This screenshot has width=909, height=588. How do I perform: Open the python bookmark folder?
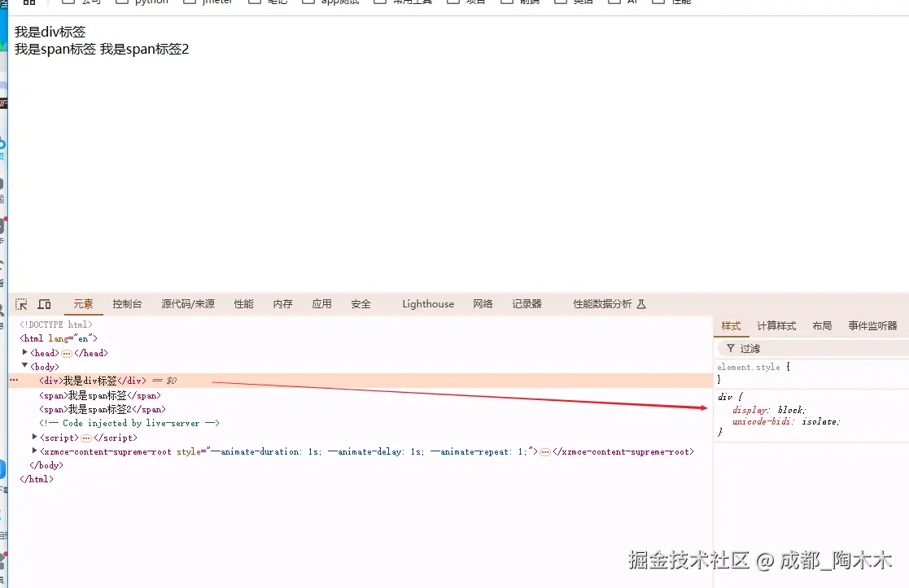(142, 2)
